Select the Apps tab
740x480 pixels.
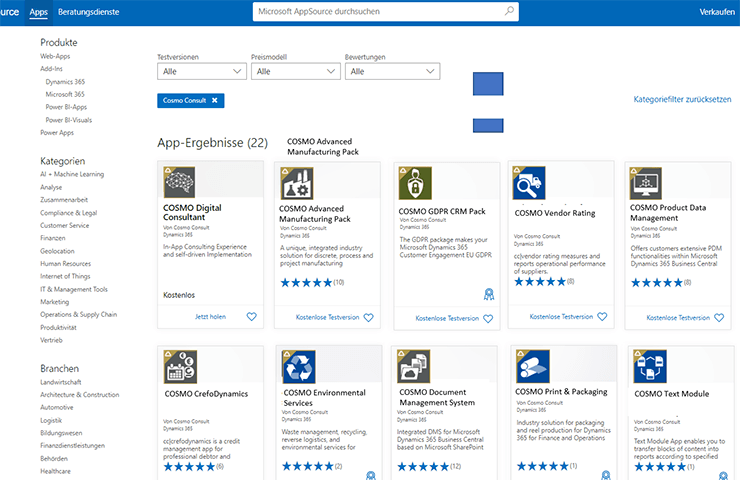pyautogui.click(x=39, y=12)
